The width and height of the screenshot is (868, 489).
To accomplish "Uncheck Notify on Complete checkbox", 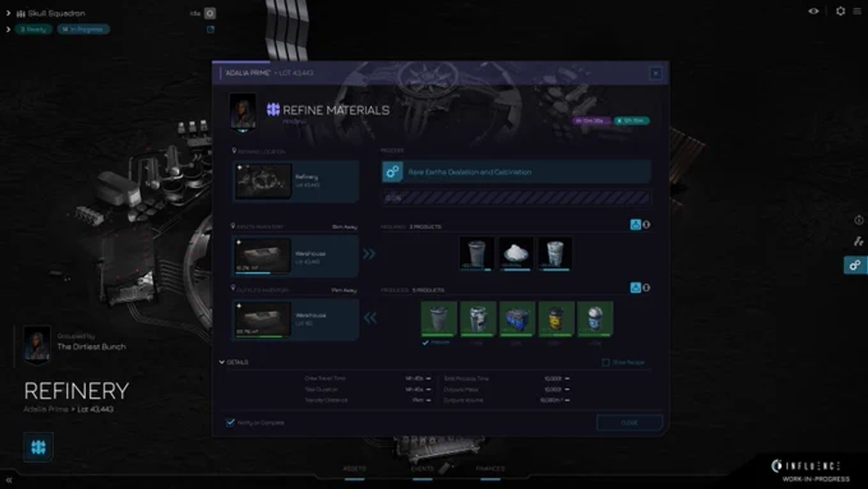I will 230,423.
